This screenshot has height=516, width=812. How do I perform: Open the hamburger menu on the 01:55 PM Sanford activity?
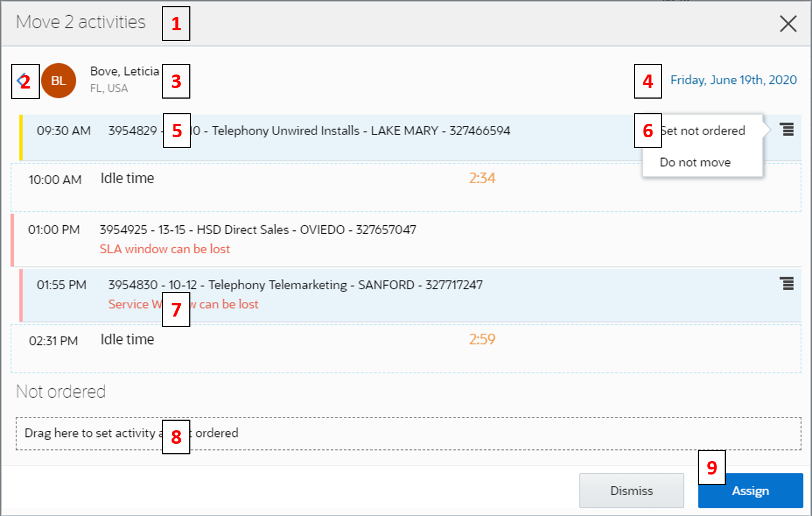[x=787, y=284]
